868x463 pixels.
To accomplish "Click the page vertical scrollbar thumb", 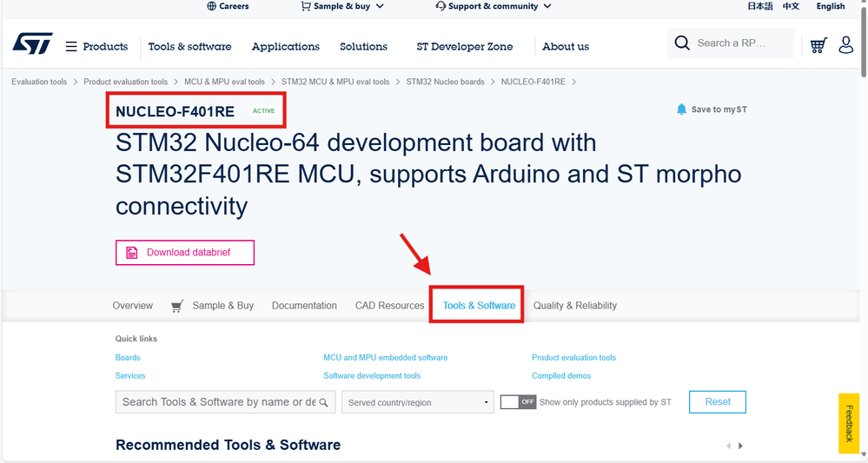I will 864,42.
